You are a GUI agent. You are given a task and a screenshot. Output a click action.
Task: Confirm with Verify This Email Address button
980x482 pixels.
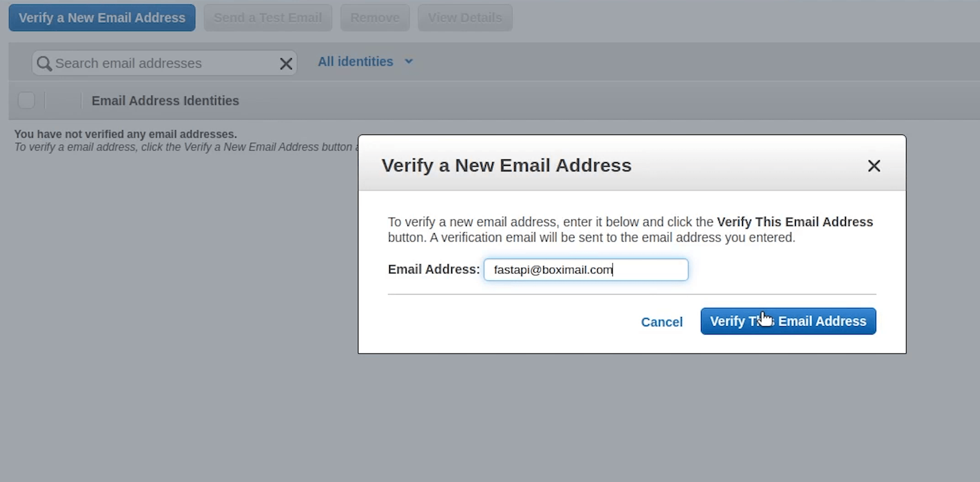[788, 321]
